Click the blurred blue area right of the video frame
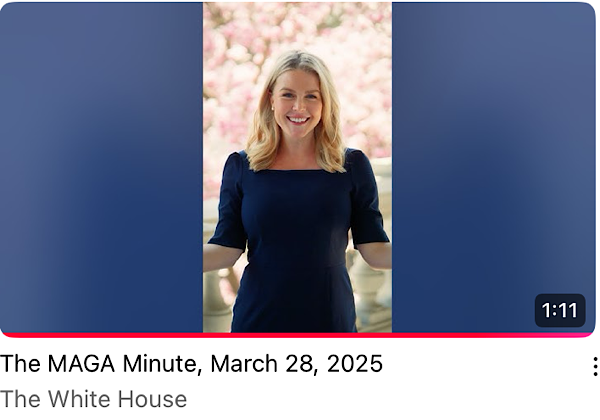 494,153
